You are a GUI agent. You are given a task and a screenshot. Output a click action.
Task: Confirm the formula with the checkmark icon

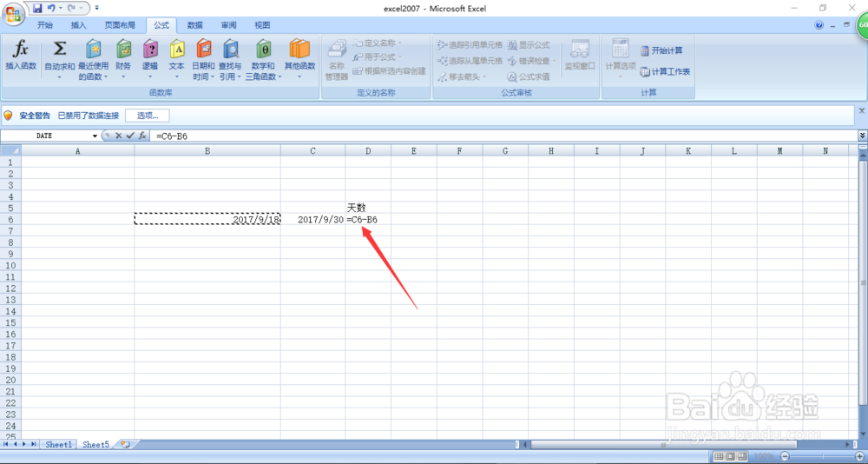click(130, 136)
